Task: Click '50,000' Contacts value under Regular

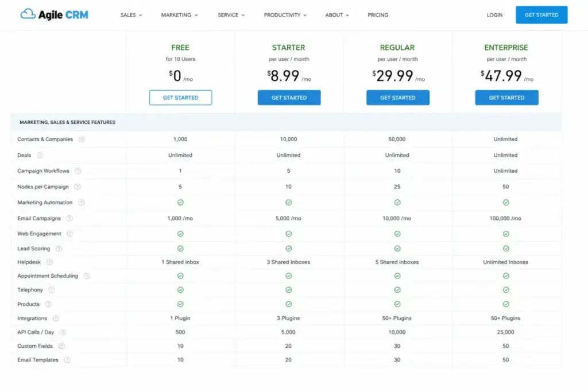Action: tap(397, 139)
